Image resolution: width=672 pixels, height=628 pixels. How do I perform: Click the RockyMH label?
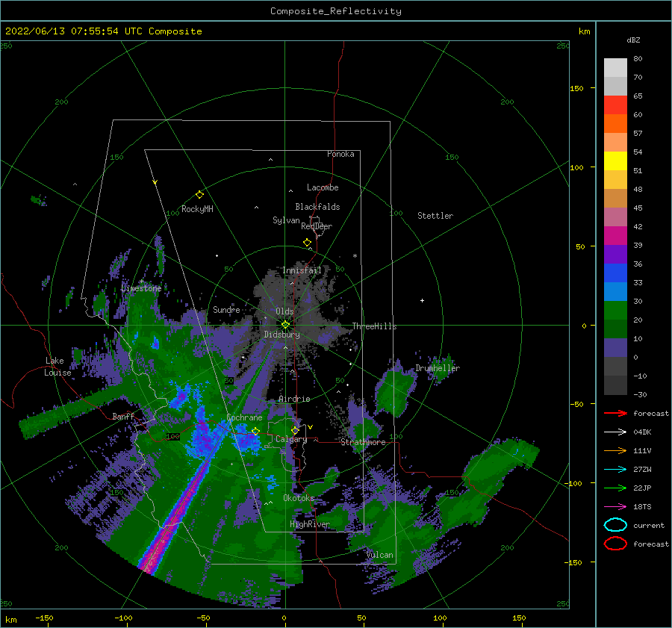pos(197,209)
